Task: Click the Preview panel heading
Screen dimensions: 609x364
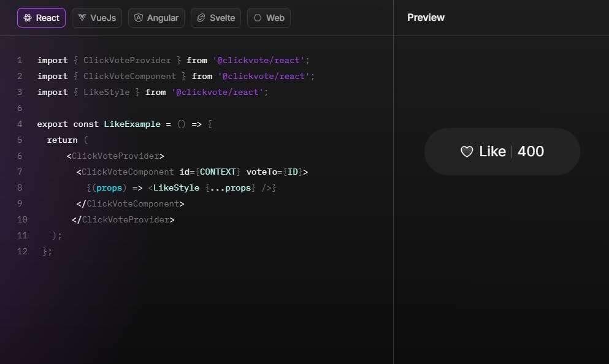Action: [x=426, y=18]
